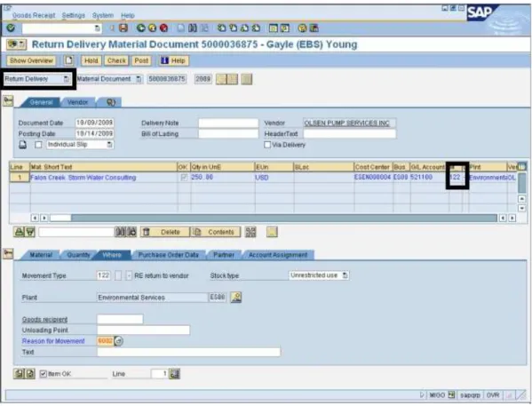Click the Save floppy disk icon

(x=123, y=28)
